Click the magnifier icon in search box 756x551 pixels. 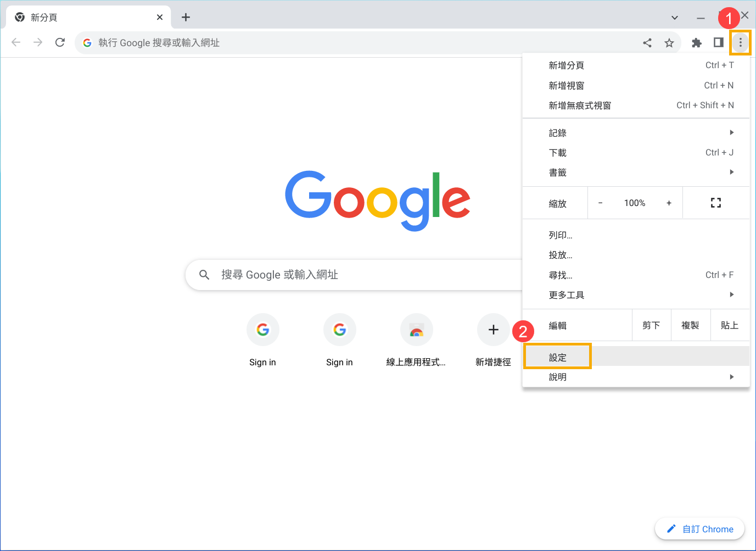tap(204, 275)
